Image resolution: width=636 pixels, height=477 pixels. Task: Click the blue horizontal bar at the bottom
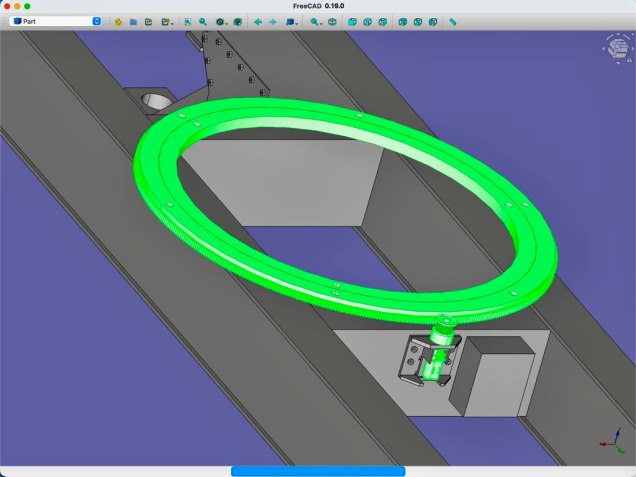point(318,471)
